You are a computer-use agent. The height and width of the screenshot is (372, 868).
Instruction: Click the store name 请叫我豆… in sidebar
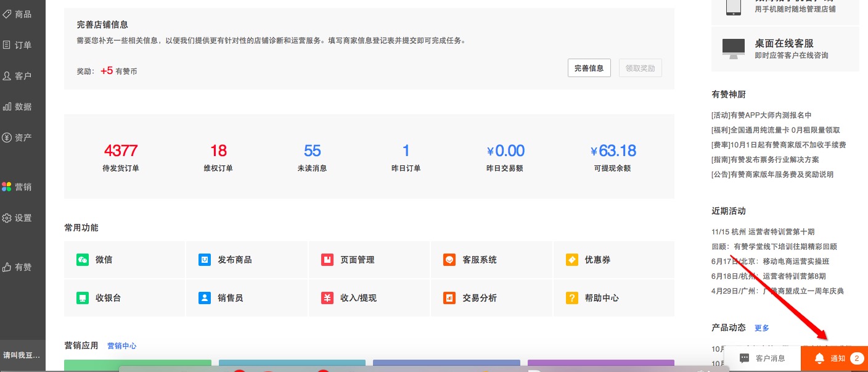(x=23, y=355)
